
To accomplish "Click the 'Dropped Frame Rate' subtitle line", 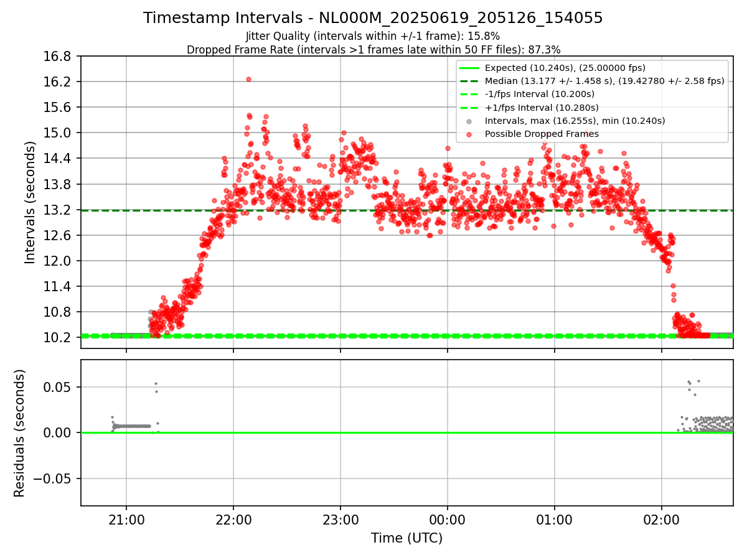I will click(374, 49).
